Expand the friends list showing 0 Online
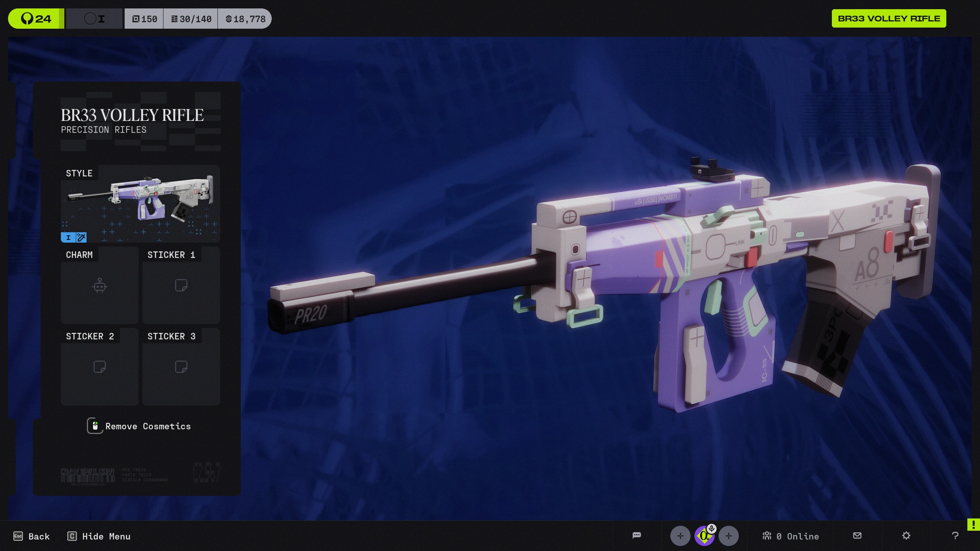The image size is (980, 551). point(792,536)
